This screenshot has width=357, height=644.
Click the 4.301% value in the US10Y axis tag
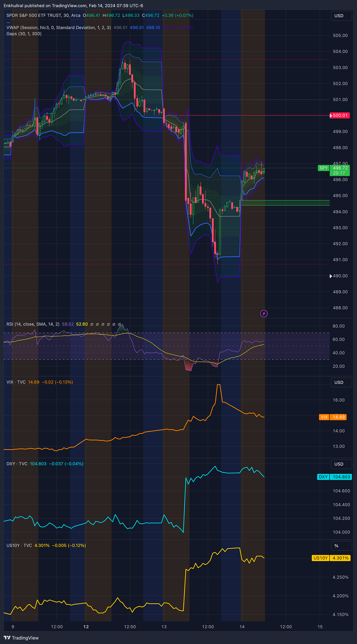340,558
